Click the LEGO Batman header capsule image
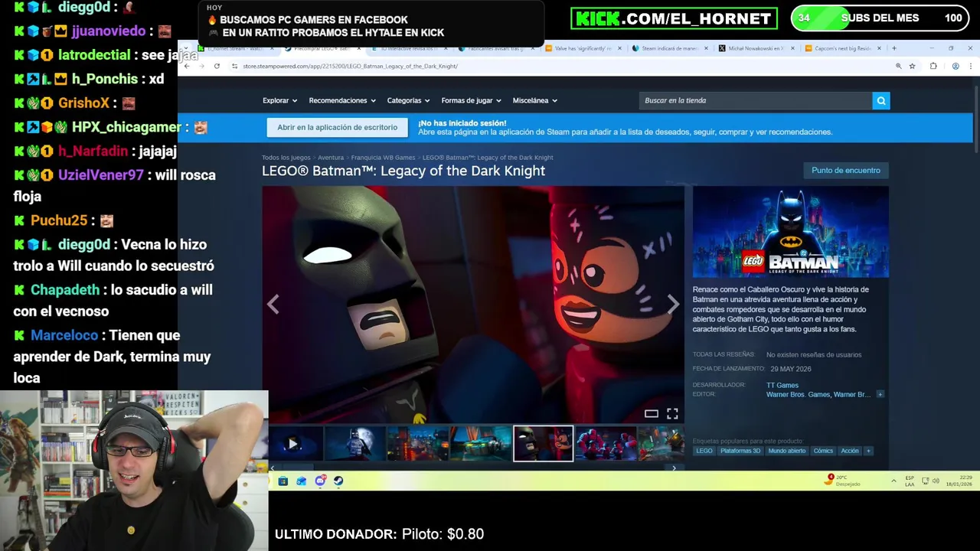 791,232
